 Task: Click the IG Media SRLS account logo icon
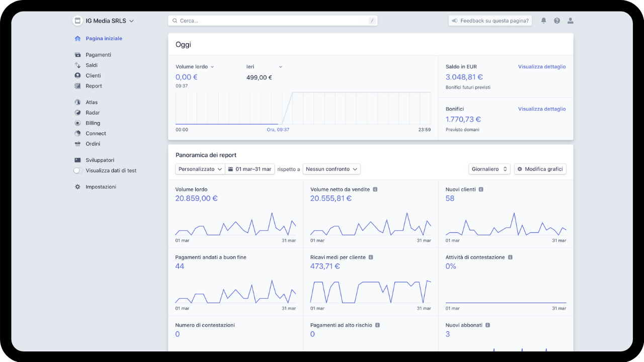click(x=77, y=21)
